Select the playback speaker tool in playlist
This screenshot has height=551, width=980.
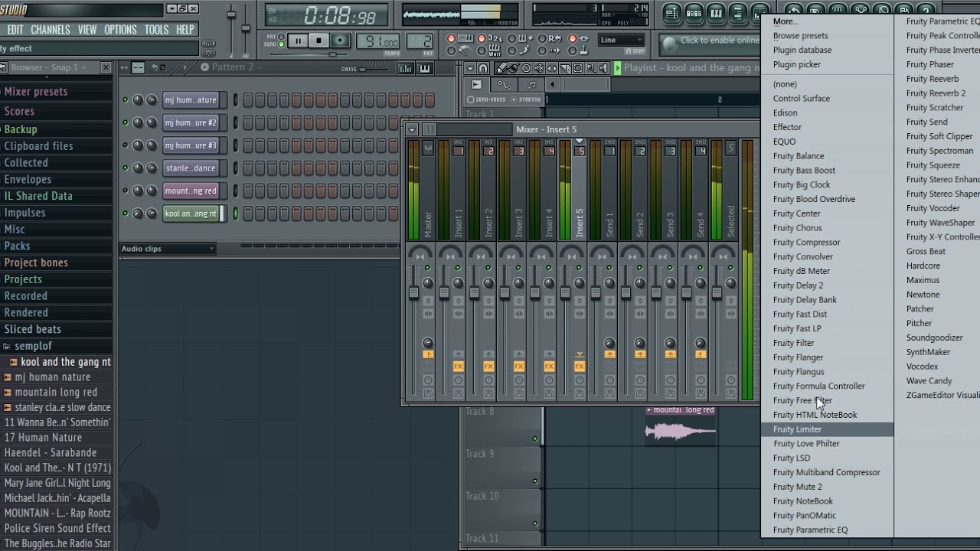(x=604, y=68)
